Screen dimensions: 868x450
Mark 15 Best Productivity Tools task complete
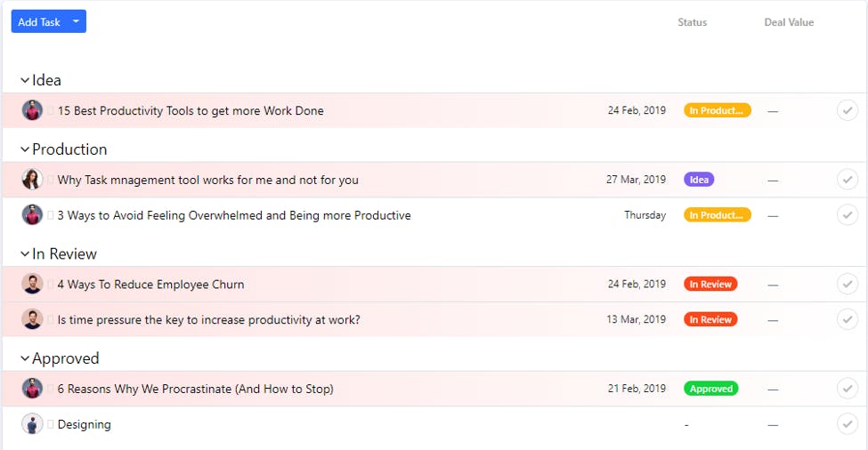[x=848, y=111]
